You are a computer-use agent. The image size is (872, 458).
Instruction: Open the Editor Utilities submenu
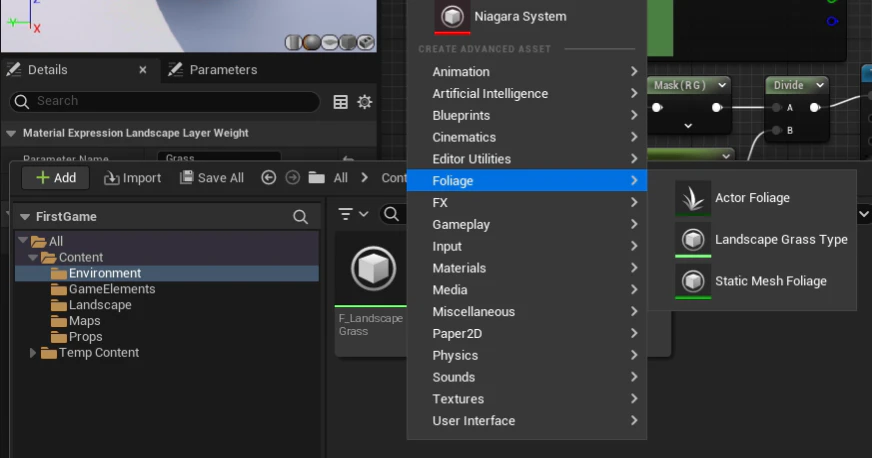click(527, 159)
